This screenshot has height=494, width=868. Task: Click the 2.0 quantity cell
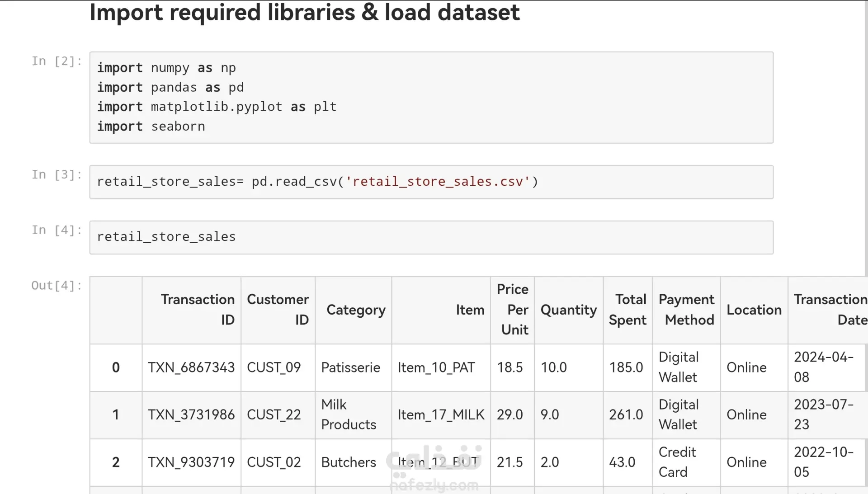569,462
